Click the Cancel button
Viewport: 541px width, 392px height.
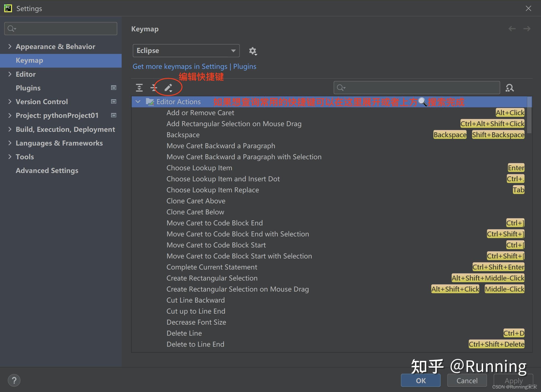[467, 380]
